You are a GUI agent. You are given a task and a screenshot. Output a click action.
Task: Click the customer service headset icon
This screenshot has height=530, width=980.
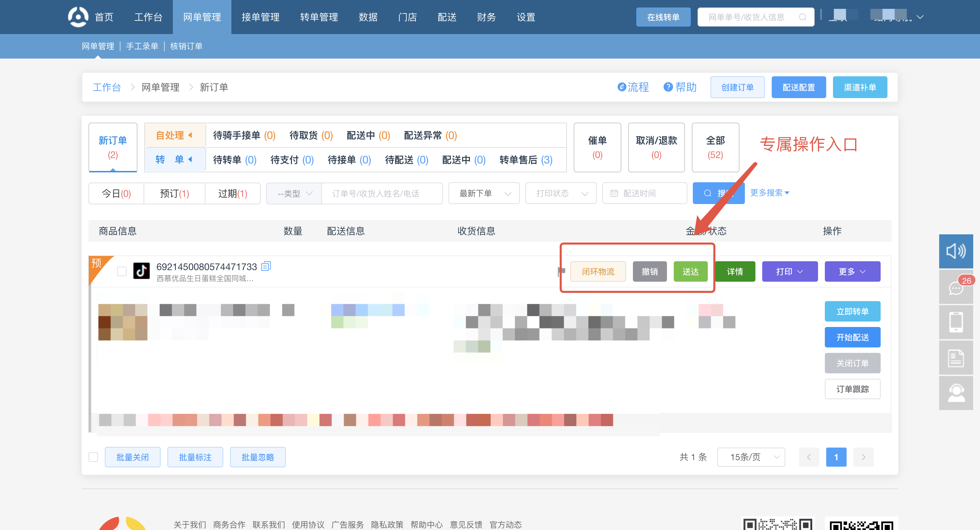[x=955, y=392]
